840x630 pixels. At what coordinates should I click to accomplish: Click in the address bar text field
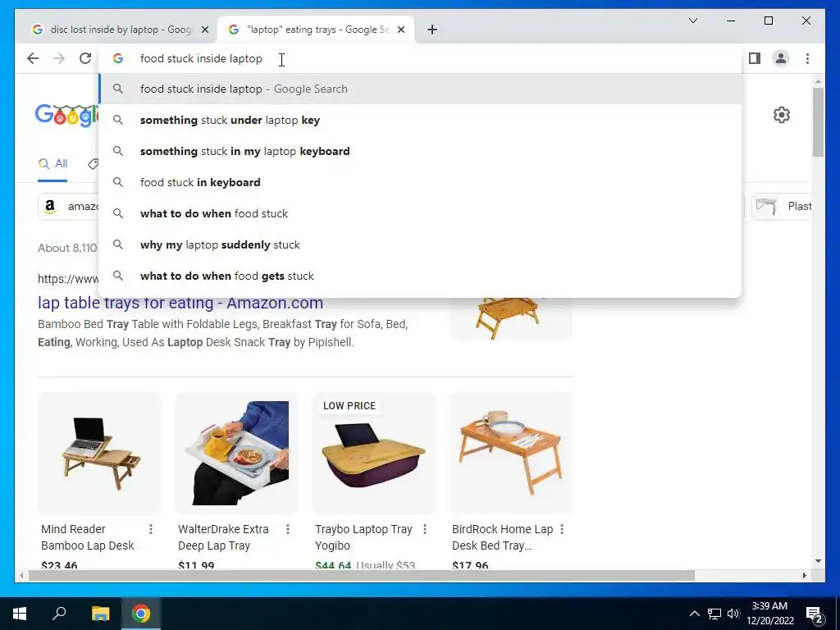click(421, 58)
